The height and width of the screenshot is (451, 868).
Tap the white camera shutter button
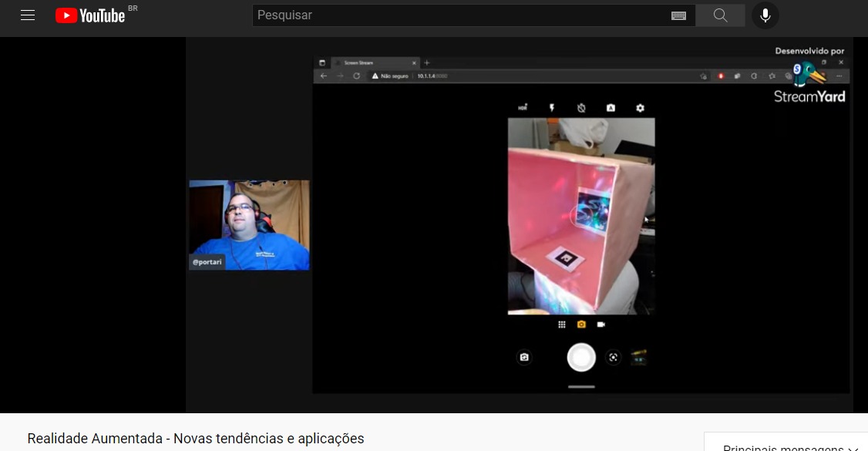pos(581,358)
